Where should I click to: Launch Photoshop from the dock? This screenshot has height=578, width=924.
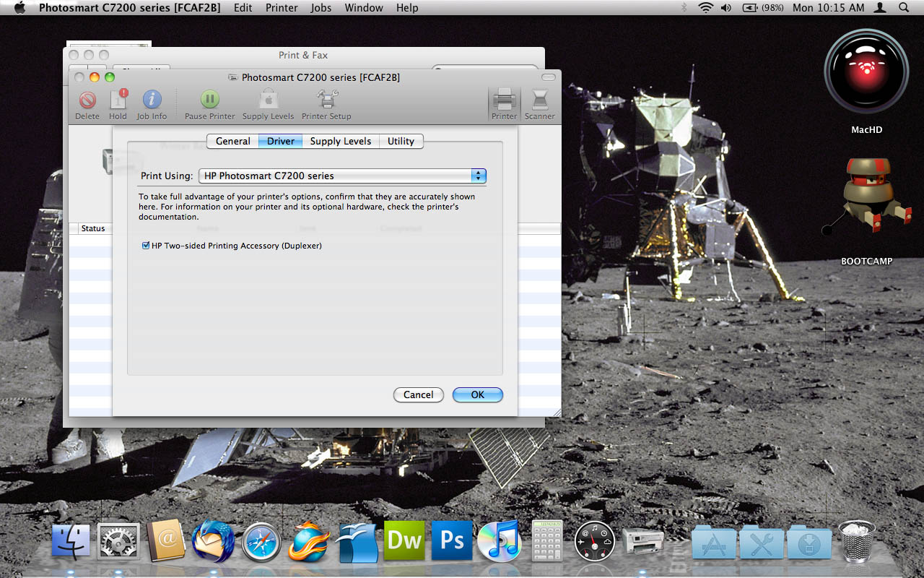coord(452,540)
